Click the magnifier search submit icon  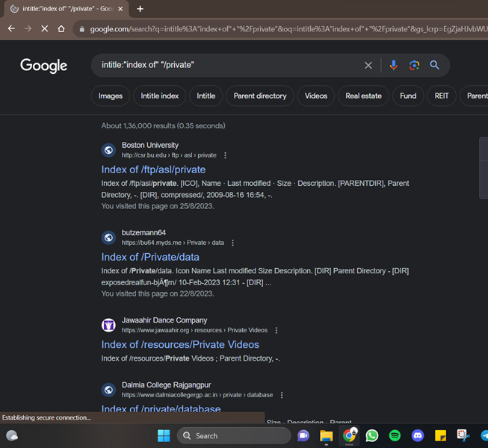coord(434,65)
